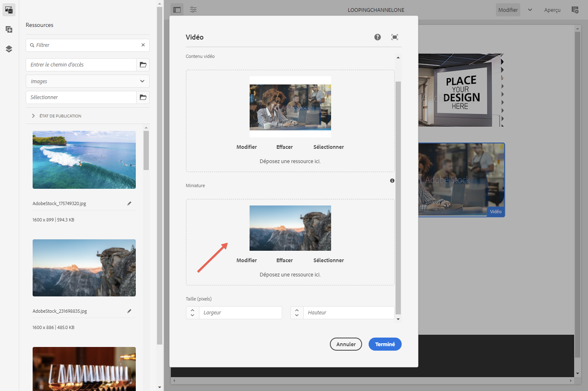Select the Vidéo component on the page
This screenshot has width=588, height=391.
[462, 180]
